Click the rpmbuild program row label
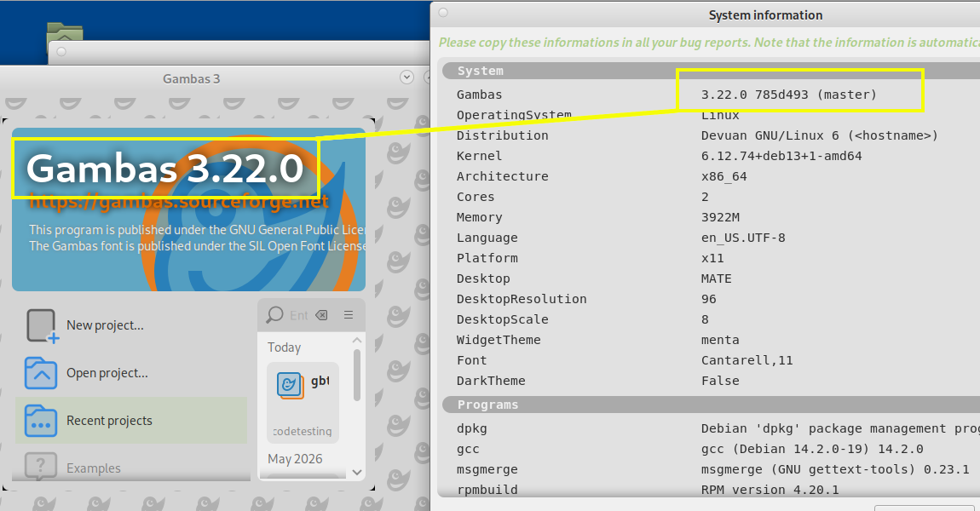Screen dimensions: 980x511 click(x=487, y=491)
